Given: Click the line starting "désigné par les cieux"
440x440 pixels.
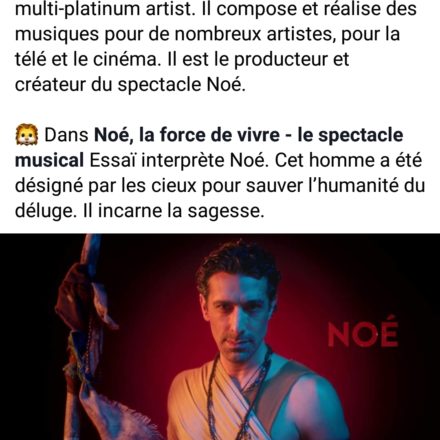Looking at the screenshot, I should [x=220, y=186].
